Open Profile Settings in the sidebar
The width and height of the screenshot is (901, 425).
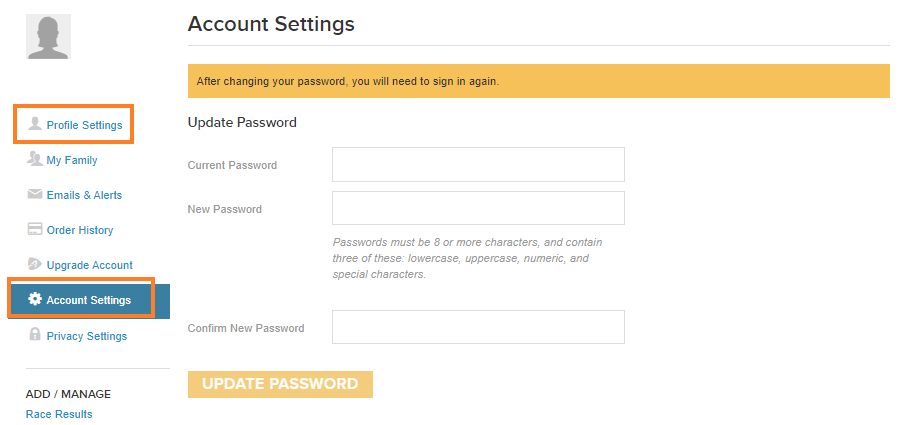point(84,125)
